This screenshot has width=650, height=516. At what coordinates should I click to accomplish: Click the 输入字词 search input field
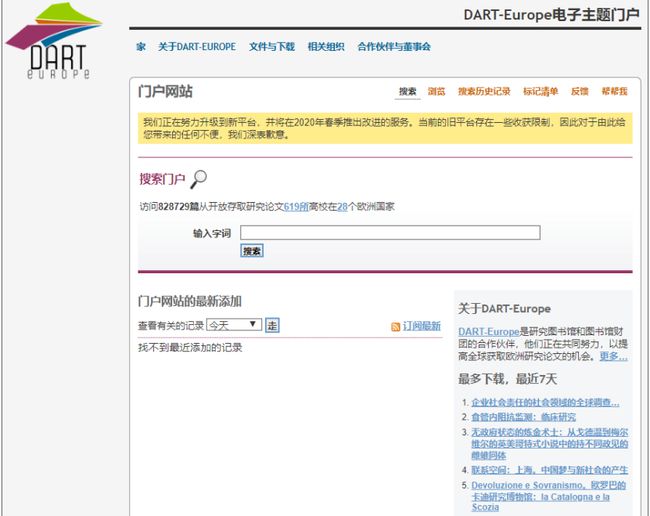point(390,233)
